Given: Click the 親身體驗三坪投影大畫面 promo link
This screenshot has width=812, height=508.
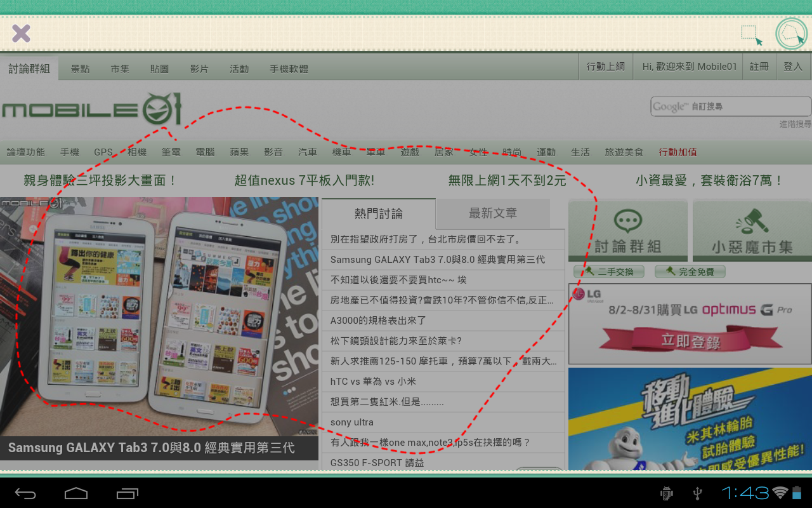Looking at the screenshot, I should tap(101, 180).
